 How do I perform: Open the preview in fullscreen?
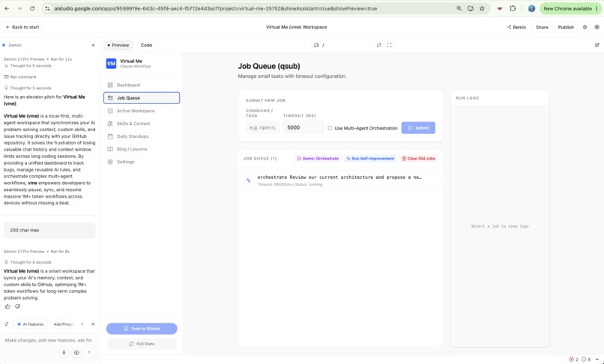(389, 45)
